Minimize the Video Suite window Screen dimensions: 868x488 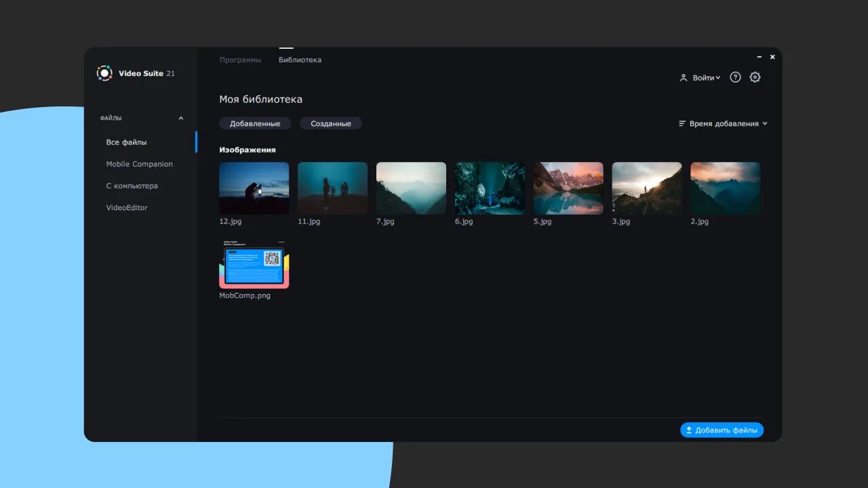click(x=760, y=57)
